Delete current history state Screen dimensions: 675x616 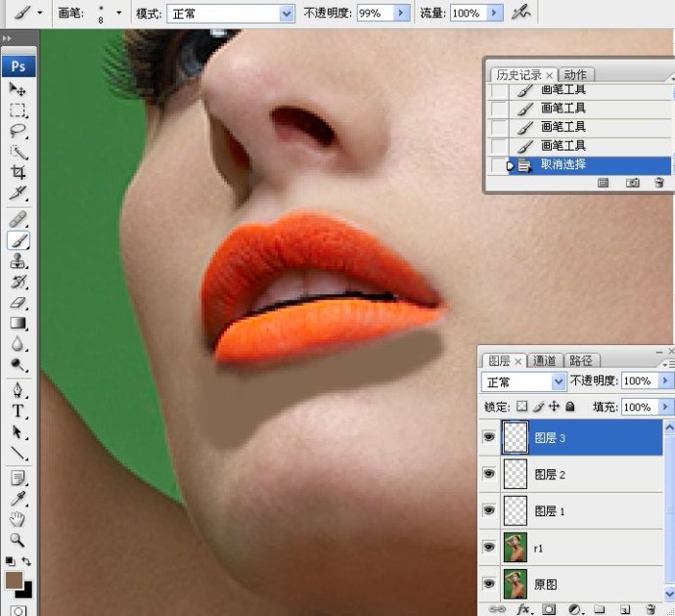pos(658,183)
